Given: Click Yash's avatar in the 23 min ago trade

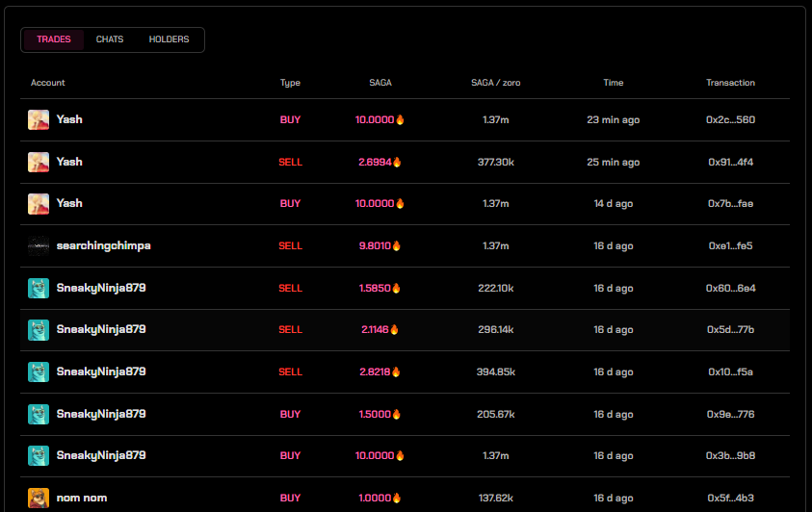Looking at the screenshot, I should click(x=39, y=119).
